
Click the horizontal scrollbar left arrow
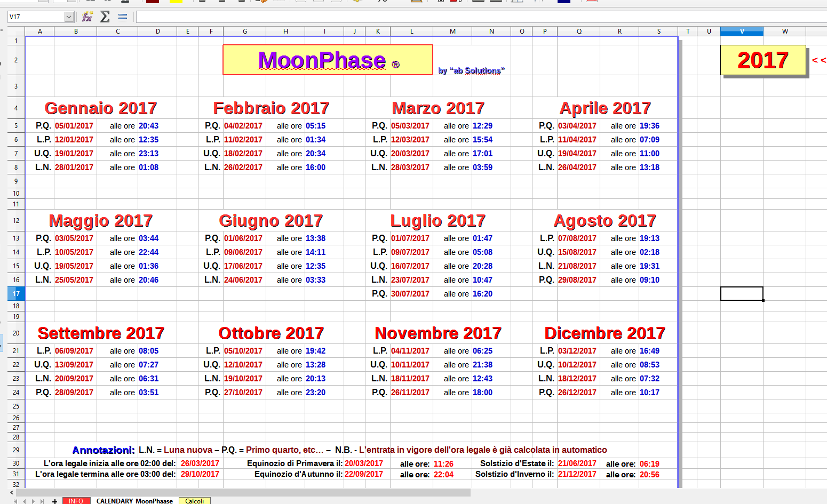tap(12, 493)
